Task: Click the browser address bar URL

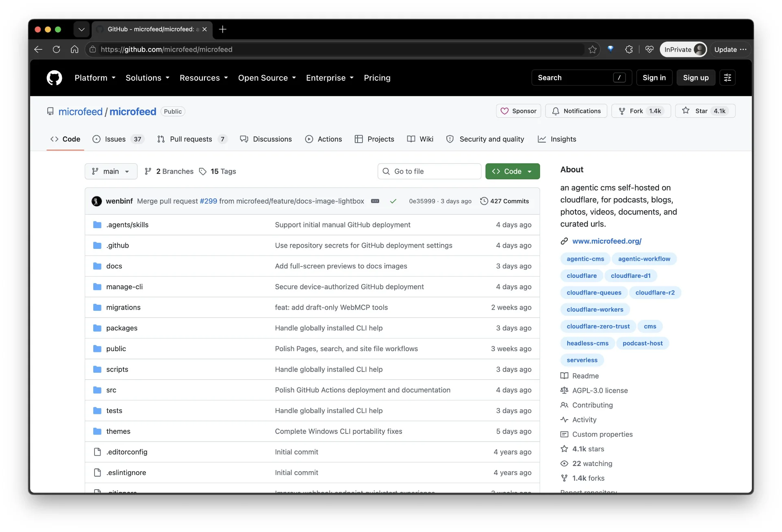Action: (167, 49)
